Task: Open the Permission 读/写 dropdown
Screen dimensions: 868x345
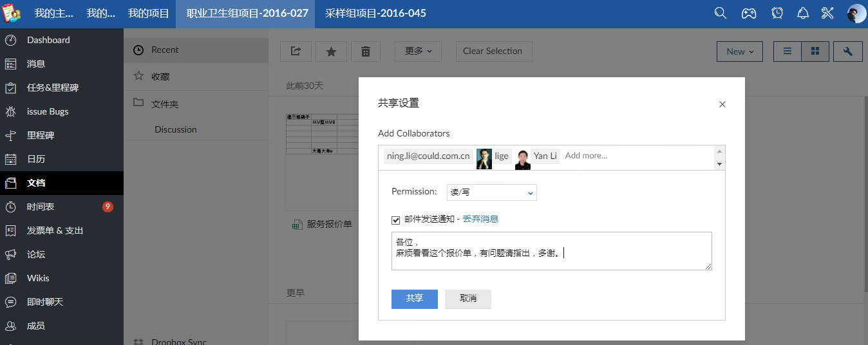Action: tap(491, 192)
